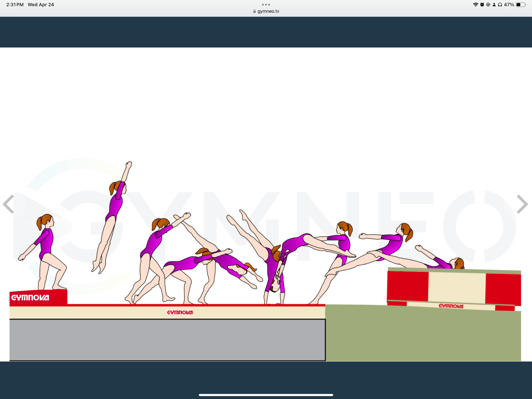Click the Gymnova logo on stacked landing mats
The height and width of the screenshot is (399, 532).
pyautogui.click(x=451, y=306)
